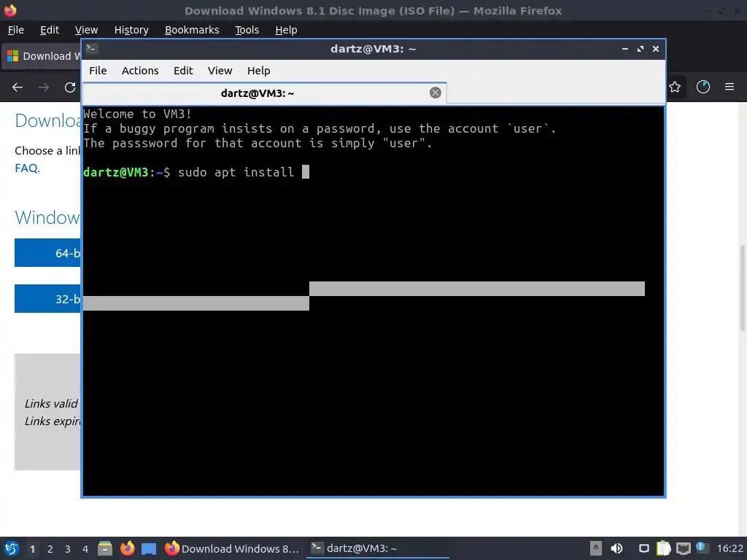Switch to the dartz@VM3 taskbar entry
The height and width of the screenshot is (560, 747).
tap(377, 548)
